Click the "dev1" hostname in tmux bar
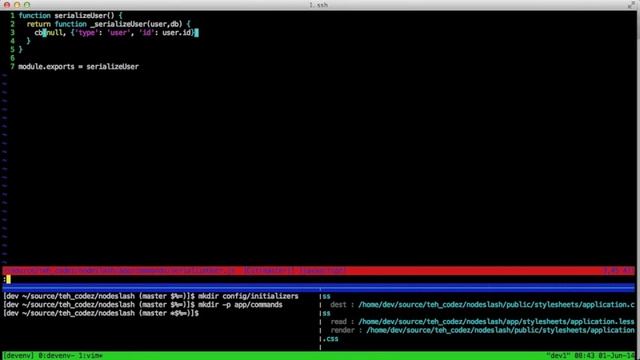 tap(558, 356)
